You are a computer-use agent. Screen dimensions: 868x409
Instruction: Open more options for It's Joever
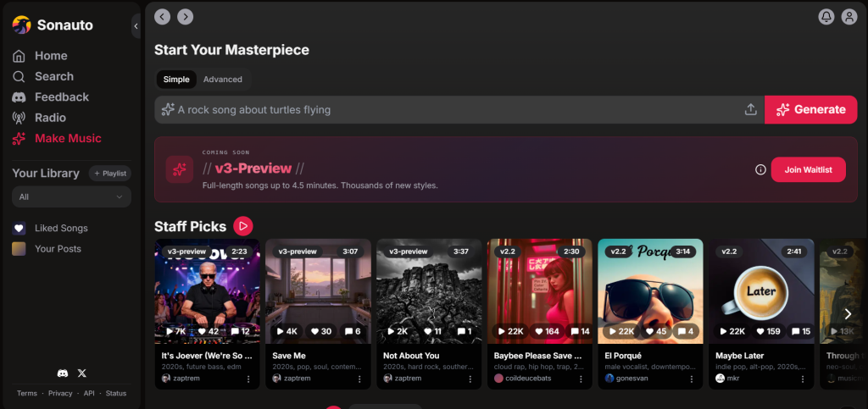click(x=248, y=379)
